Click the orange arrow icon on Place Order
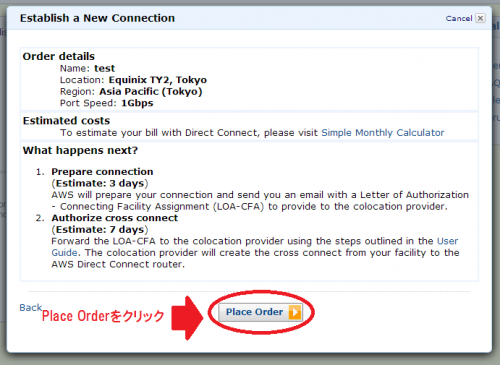This screenshot has height=365, width=500. (x=295, y=312)
